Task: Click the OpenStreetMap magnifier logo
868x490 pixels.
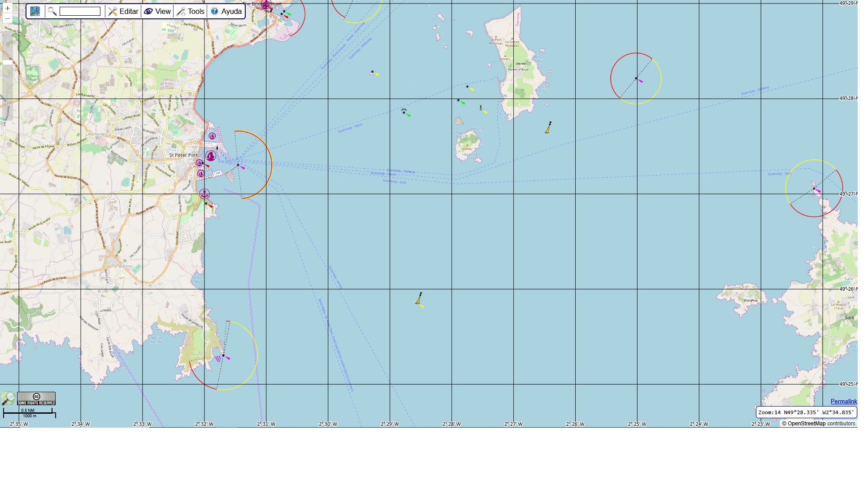Action: pyautogui.click(x=8, y=398)
